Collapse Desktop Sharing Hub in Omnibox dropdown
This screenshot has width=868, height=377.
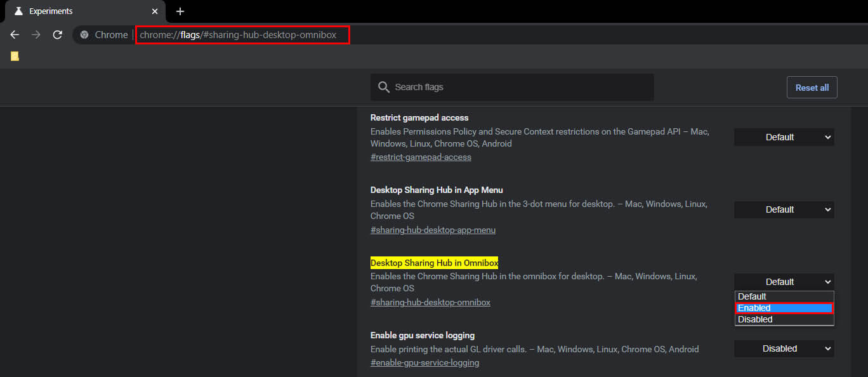point(784,282)
